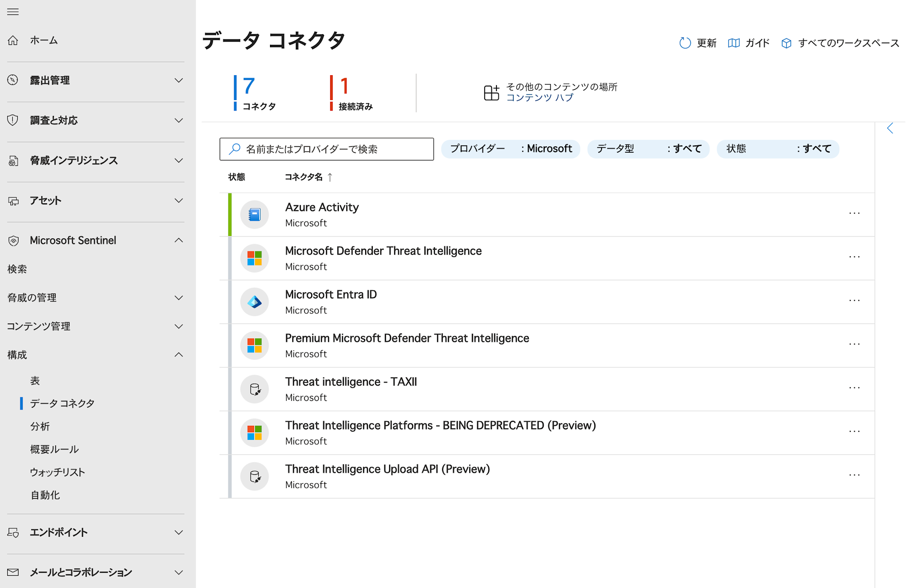Click the Premium Microsoft Defender Threat Intelligence icon
This screenshot has height=588, width=906.
(255, 346)
